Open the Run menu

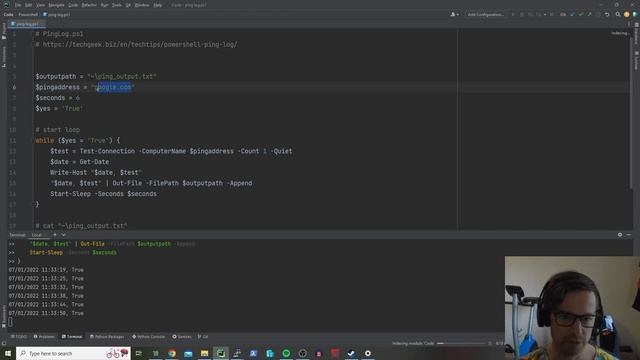(x=104, y=5)
